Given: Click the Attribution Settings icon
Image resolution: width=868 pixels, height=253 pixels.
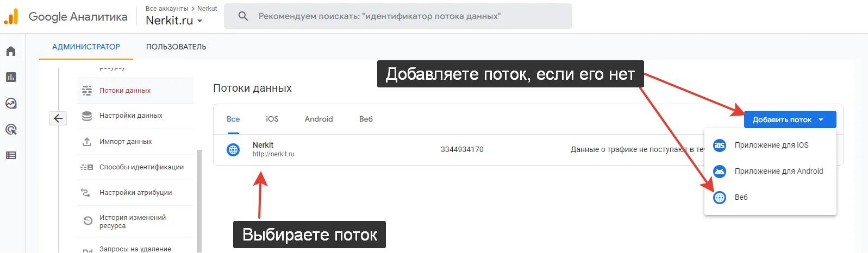Looking at the screenshot, I should point(85,193).
